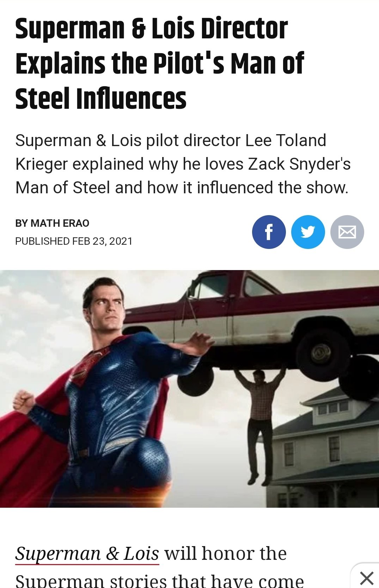Tap the article summary paragraph

click(183, 164)
